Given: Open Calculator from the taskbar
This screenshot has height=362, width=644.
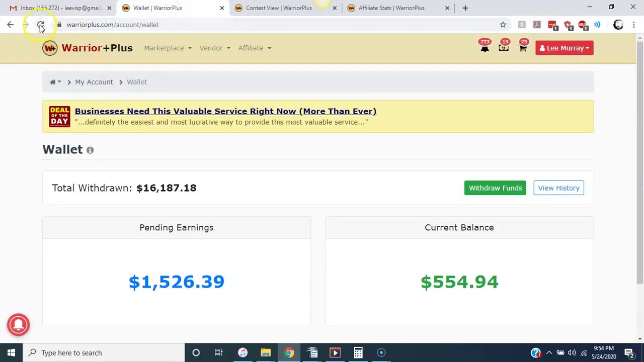Looking at the screenshot, I should (358, 352).
